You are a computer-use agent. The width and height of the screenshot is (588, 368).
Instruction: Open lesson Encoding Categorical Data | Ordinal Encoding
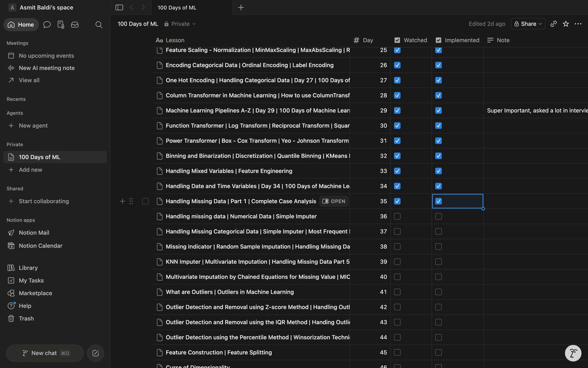click(x=249, y=65)
